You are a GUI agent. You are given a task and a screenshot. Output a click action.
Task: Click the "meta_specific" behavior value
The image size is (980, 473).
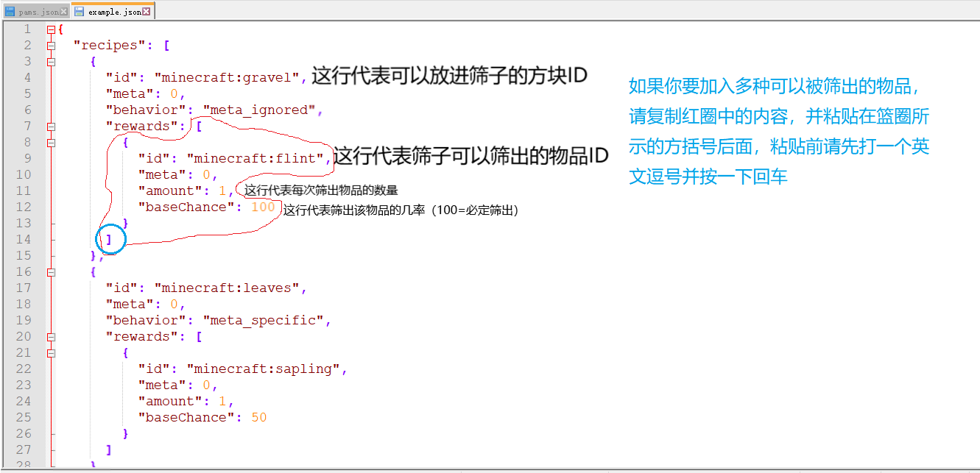pyautogui.click(x=267, y=321)
